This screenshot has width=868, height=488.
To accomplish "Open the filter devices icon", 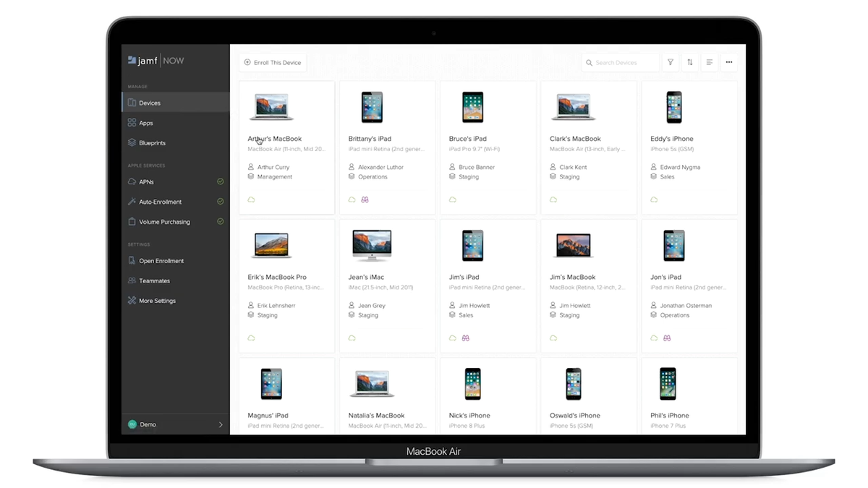I will [670, 62].
